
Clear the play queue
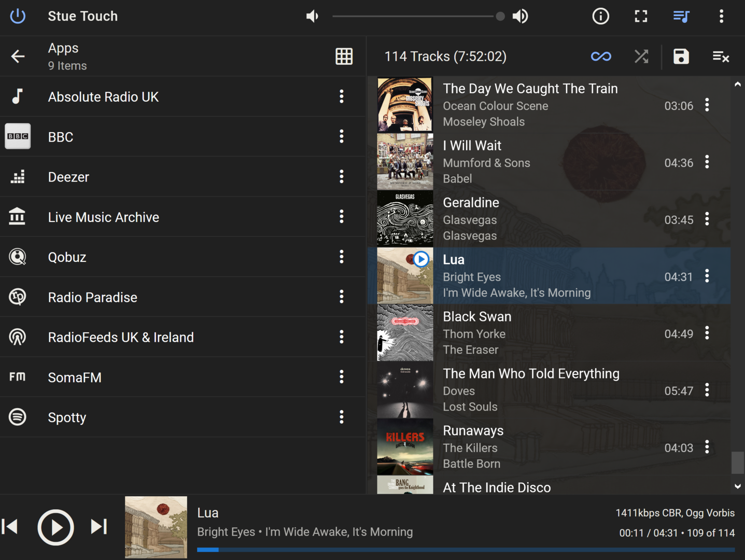(x=721, y=56)
